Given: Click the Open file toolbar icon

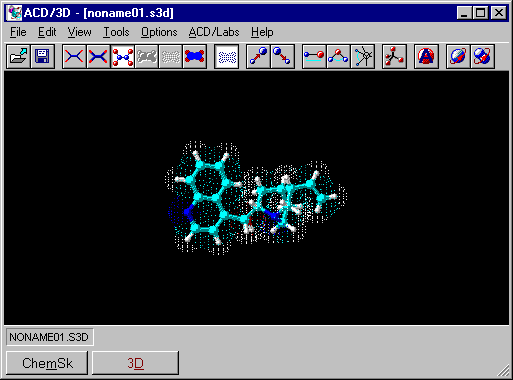Looking at the screenshot, I should click(19, 56).
